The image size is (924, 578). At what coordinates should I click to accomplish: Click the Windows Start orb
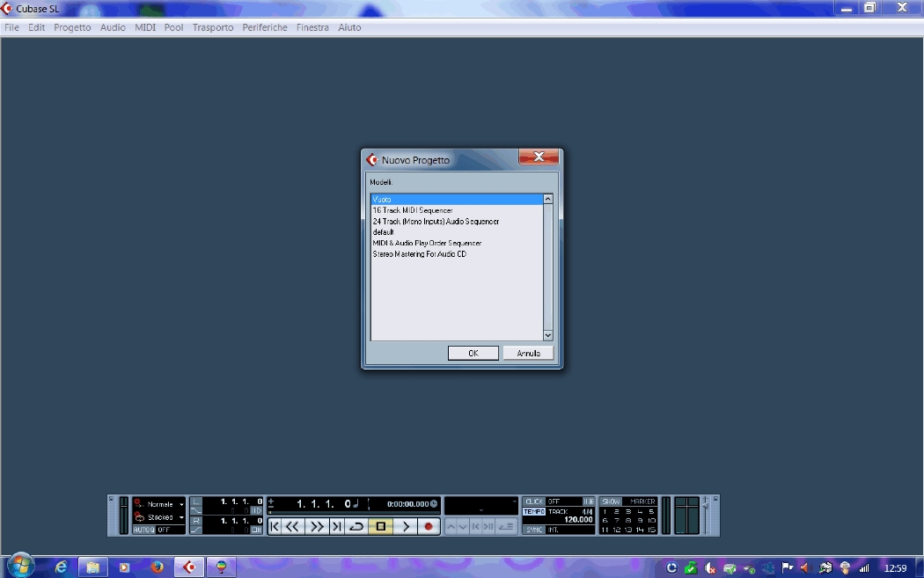coord(20,567)
